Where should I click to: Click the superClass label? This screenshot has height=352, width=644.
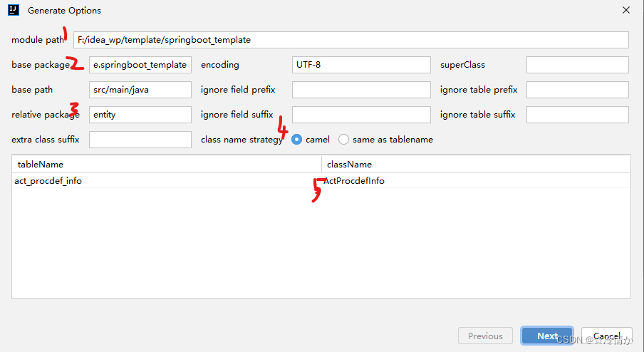tap(462, 65)
